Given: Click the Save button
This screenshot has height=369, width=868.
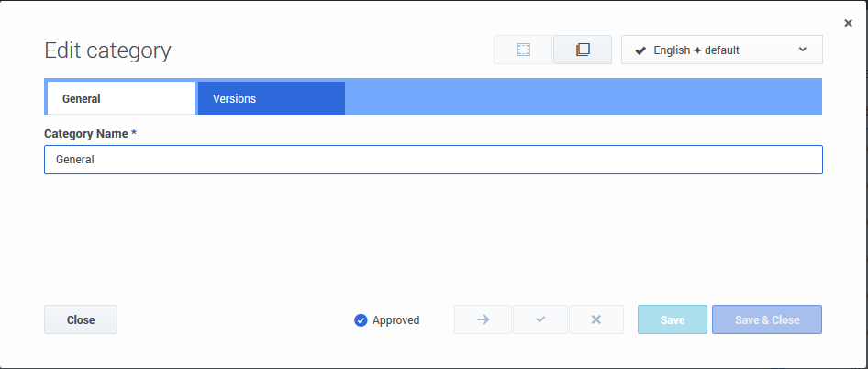Looking at the screenshot, I should point(673,319).
